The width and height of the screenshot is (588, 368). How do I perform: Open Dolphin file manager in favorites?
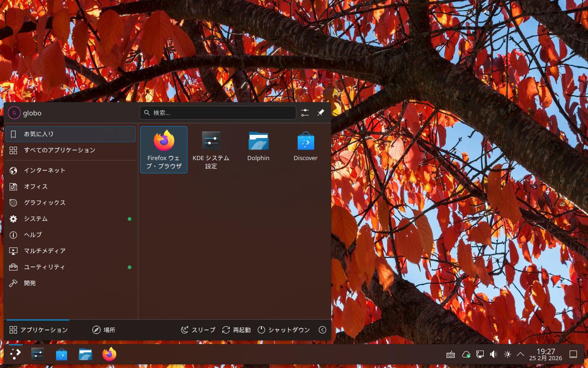258,147
